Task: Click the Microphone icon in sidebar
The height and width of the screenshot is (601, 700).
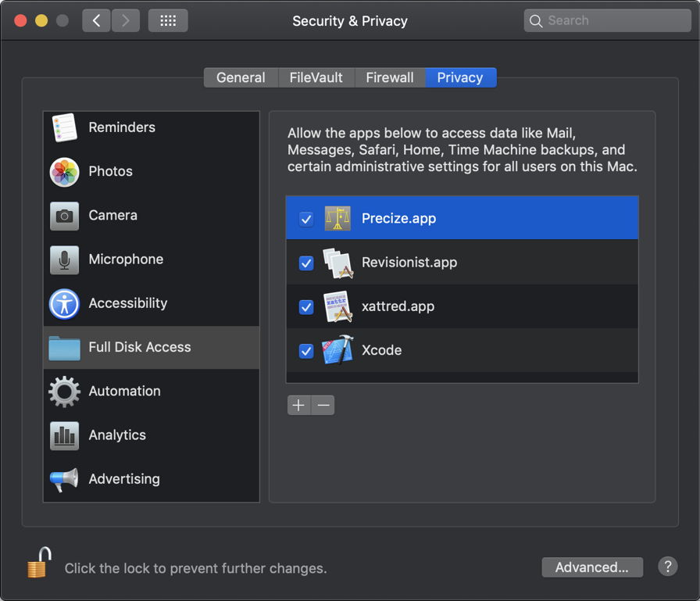Action: coord(64,259)
